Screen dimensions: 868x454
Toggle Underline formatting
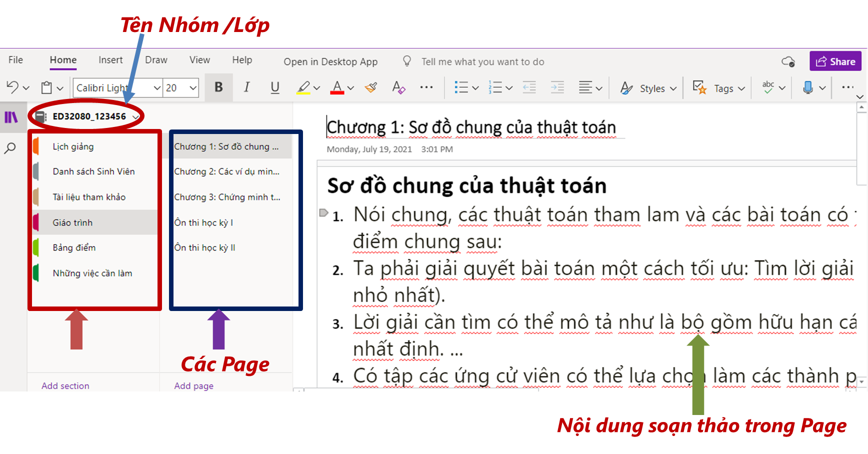274,87
